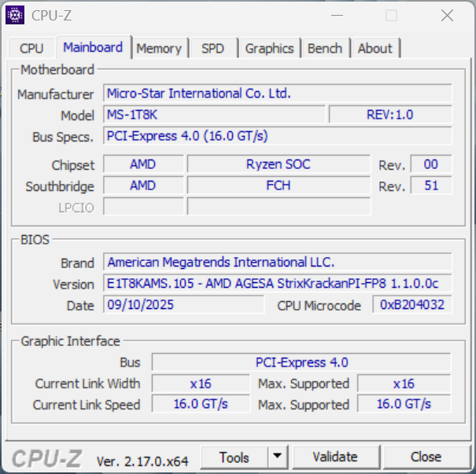Close the window using title bar X
The width and height of the screenshot is (476, 474).
(447, 15)
